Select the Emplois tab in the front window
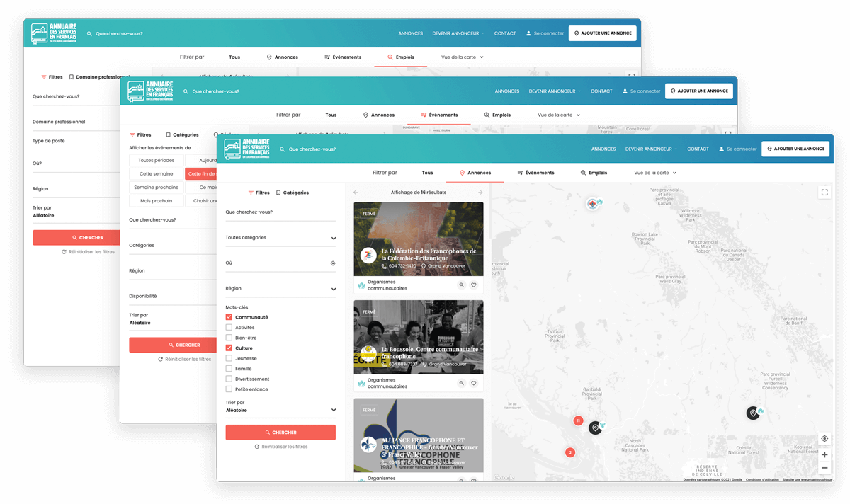This screenshot has height=504, width=850. pos(594,173)
